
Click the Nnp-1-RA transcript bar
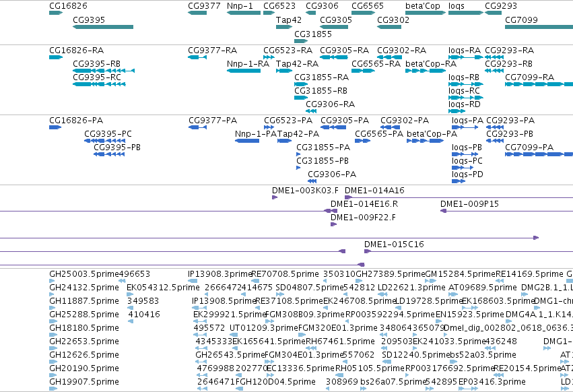click(x=244, y=71)
